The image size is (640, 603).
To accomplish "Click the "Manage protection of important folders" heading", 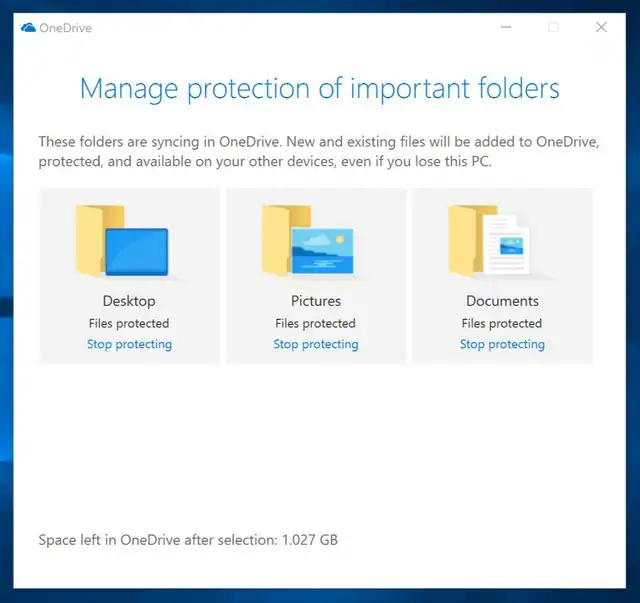I will (319, 88).
